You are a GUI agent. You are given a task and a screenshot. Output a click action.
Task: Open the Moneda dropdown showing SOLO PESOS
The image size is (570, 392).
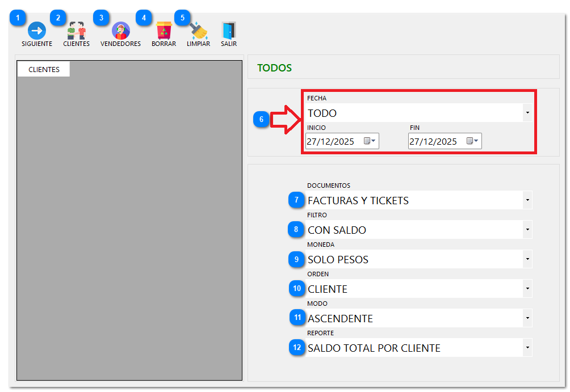(x=527, y=259)
